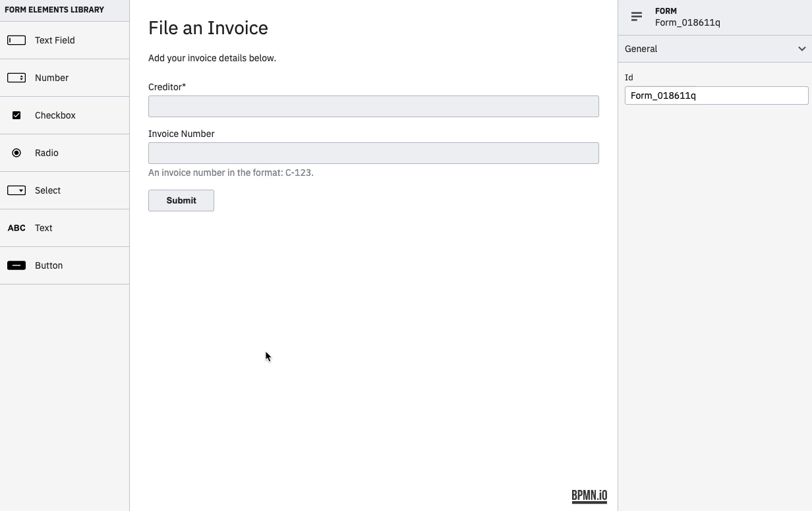Select the Button element icon
This screenshot has height=511, width=812.
click(16, 265)
